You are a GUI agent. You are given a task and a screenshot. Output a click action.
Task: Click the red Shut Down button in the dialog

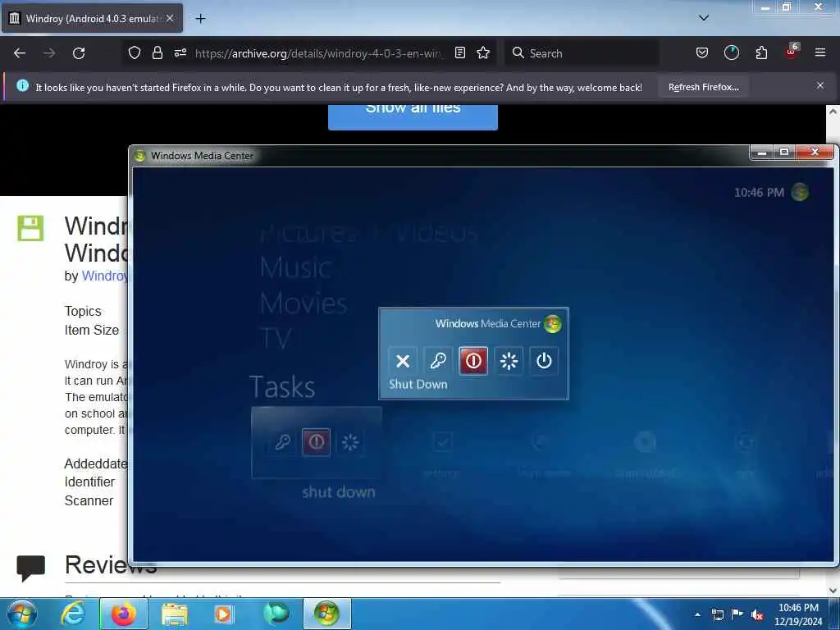473,361
